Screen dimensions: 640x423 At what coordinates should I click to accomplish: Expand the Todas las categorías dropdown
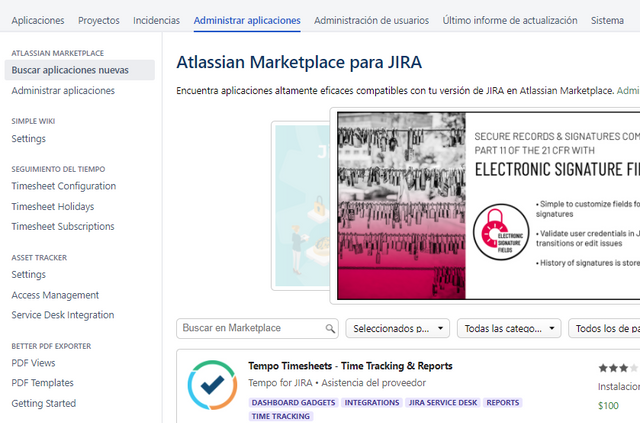(509, 328)
